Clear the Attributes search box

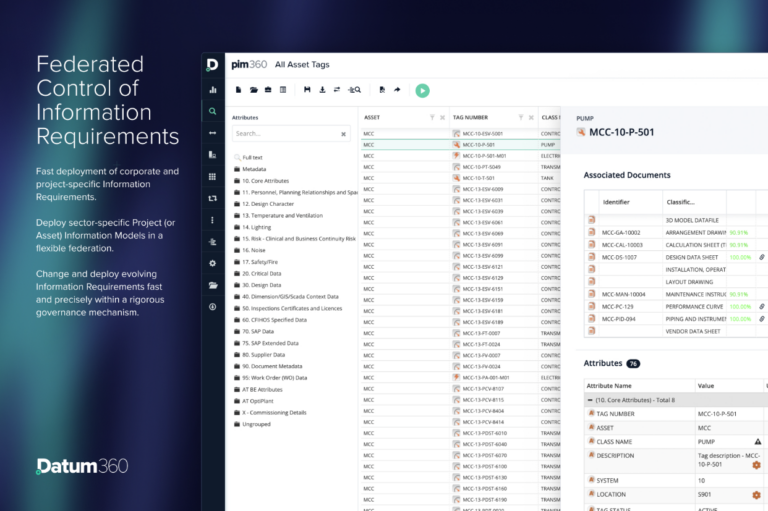tap(343, 134)
